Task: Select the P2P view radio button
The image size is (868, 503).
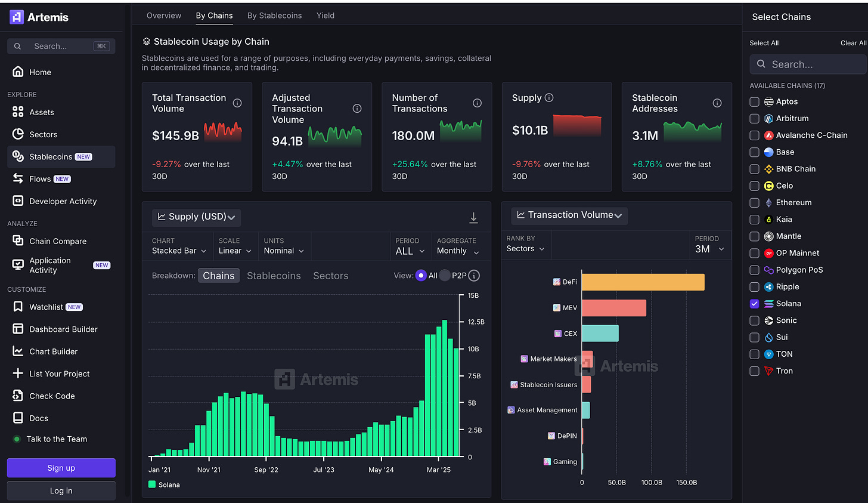Action: [445, 276]
